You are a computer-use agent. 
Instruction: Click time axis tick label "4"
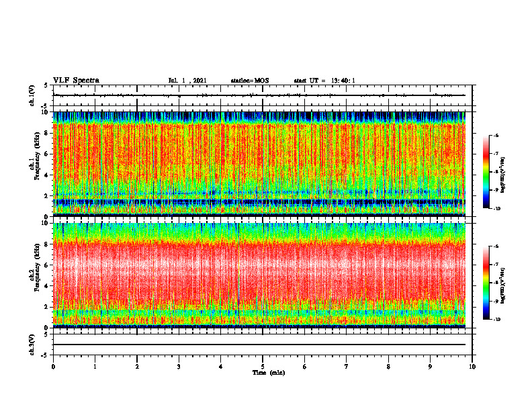pos(221,367)
